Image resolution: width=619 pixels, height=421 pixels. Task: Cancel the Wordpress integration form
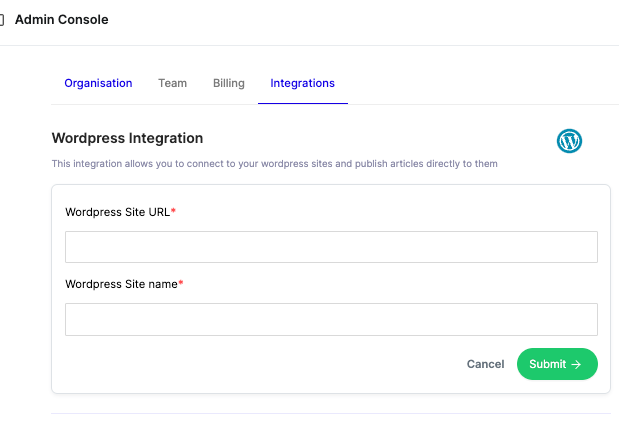coord(485,365)
